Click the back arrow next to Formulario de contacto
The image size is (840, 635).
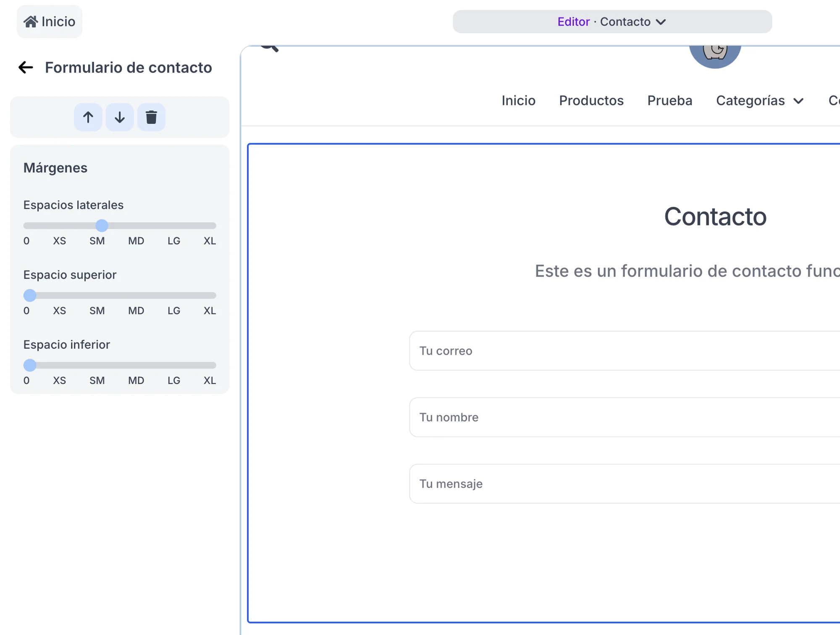(x=26, y=68)
